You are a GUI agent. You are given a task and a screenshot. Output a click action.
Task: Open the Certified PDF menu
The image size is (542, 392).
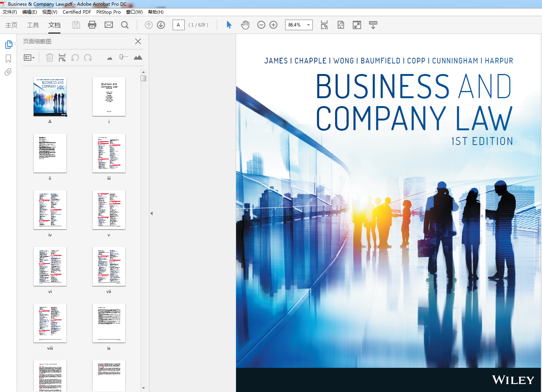[x=77, y=12]
